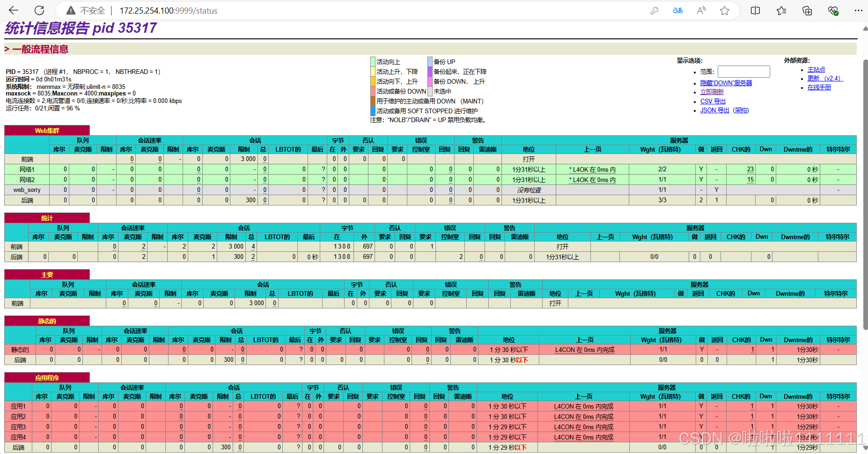Click the 范围 scope input field
The image size is (868, 454).
[x=743, y=72]
